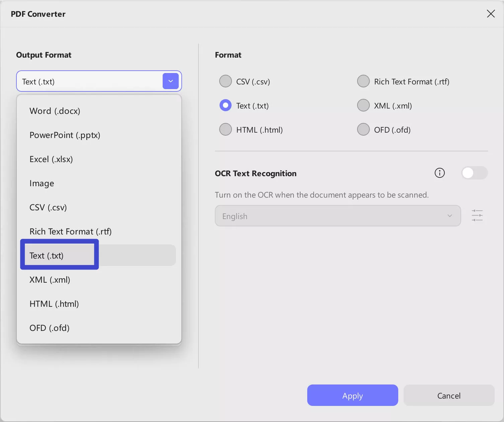Choose OFD (.ofd) from the format list
504x422 pixels.
coord(49,328)
